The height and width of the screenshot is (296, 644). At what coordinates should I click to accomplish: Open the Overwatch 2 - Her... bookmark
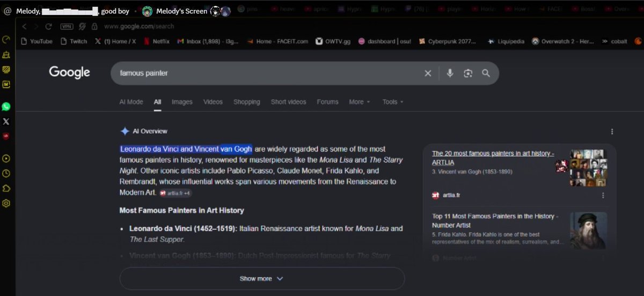563,41
